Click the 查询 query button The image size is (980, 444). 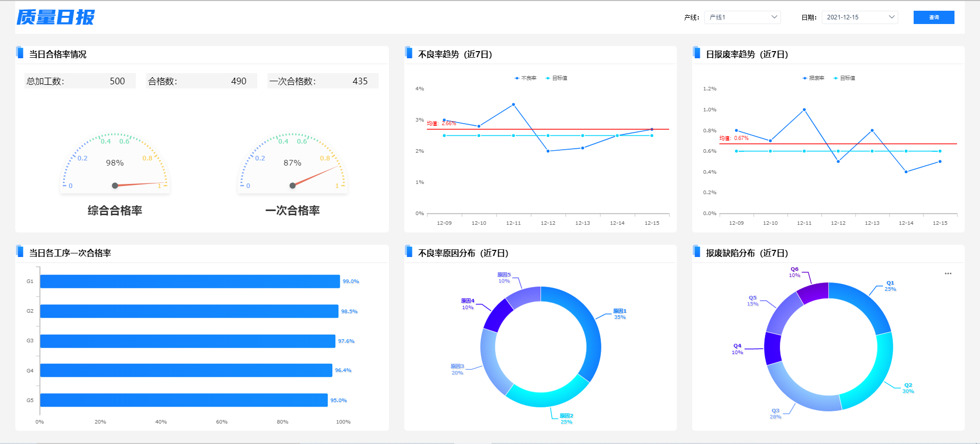click(934, 17)
